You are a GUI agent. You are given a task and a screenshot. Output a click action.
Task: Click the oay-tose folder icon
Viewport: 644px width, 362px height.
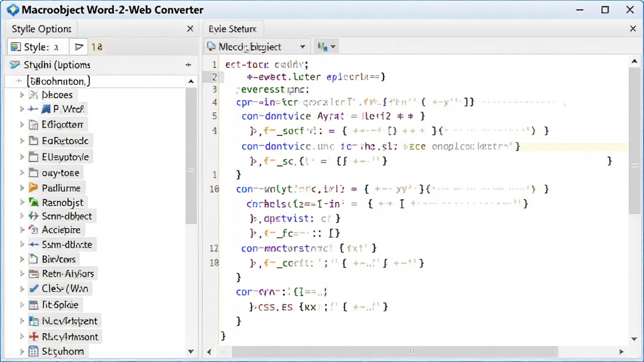(34, 173)
